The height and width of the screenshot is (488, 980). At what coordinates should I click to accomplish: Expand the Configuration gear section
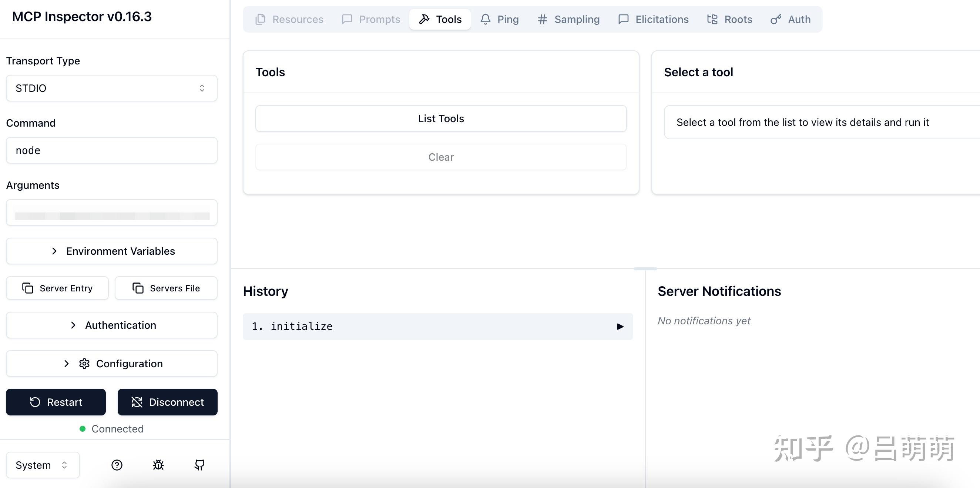coord(111,364)
